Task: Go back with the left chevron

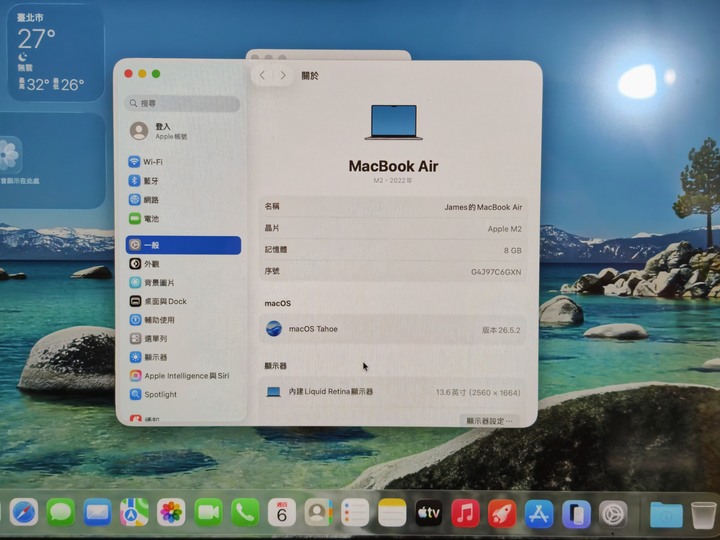Action: 262,75
